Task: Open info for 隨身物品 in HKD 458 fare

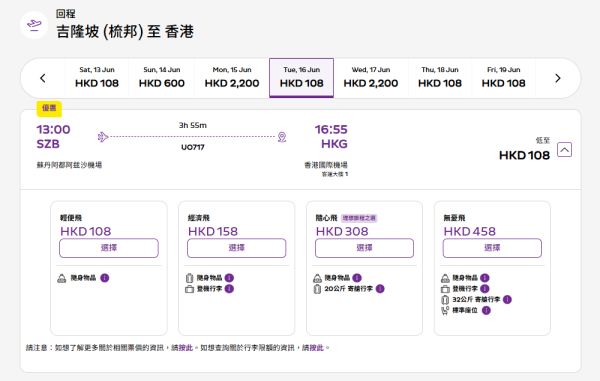Action: 485,278
